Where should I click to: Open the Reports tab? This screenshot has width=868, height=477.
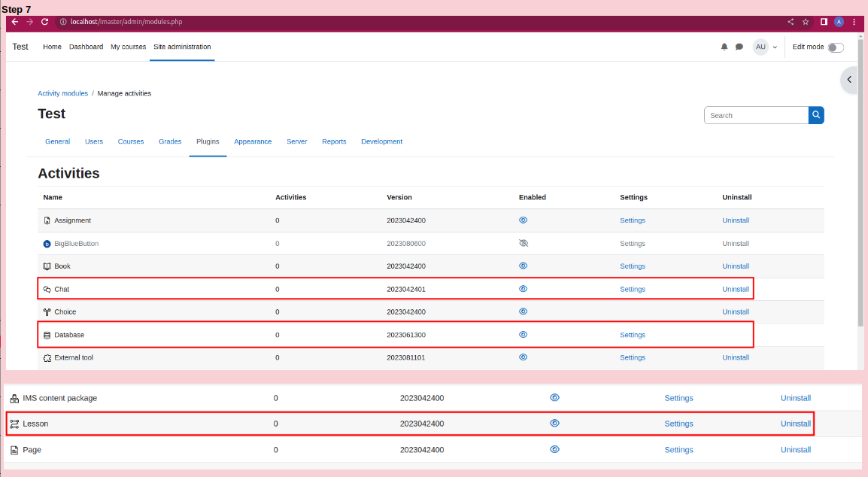tap(335, 142)
